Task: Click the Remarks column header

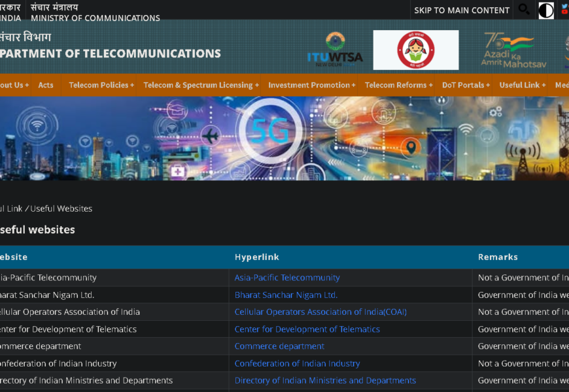Action: 498,257
